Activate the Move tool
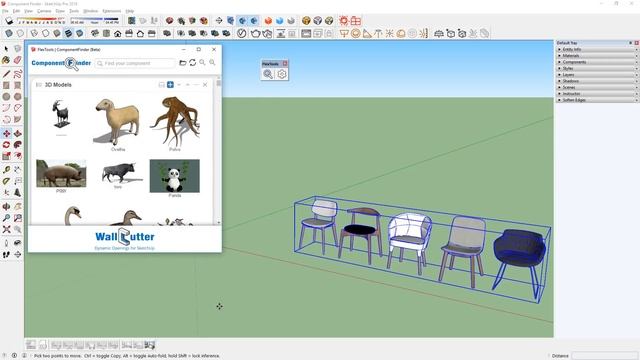This screenshot has width=640, height=360. (6, 133)
